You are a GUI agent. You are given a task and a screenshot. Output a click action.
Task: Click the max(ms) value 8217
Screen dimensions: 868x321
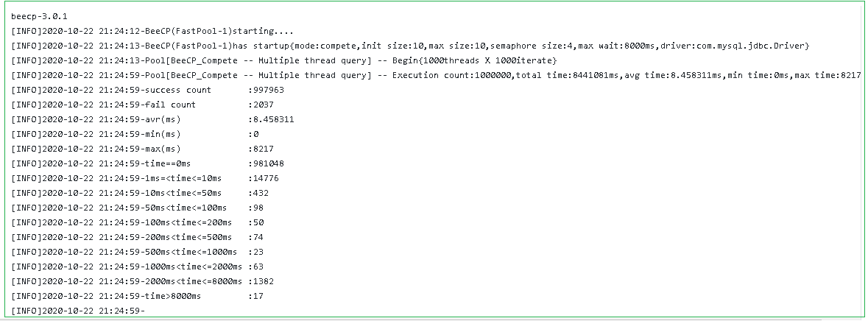pos(263,149)
